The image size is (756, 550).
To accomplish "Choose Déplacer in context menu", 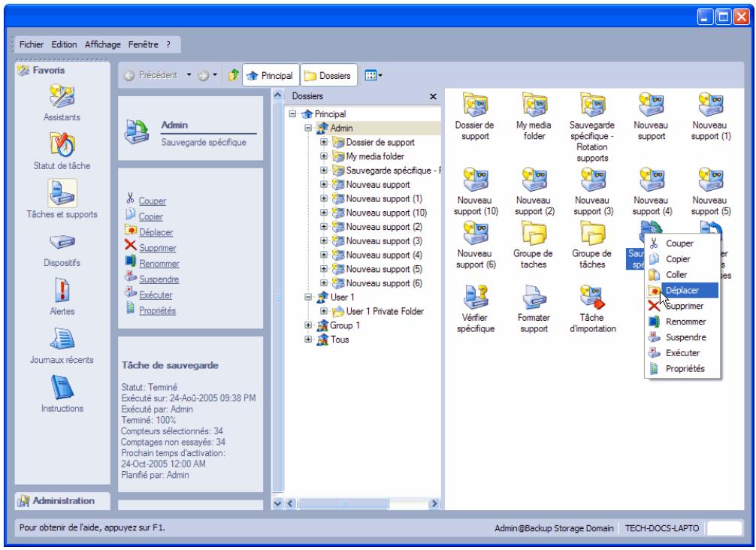I will [x=682, y=290].
